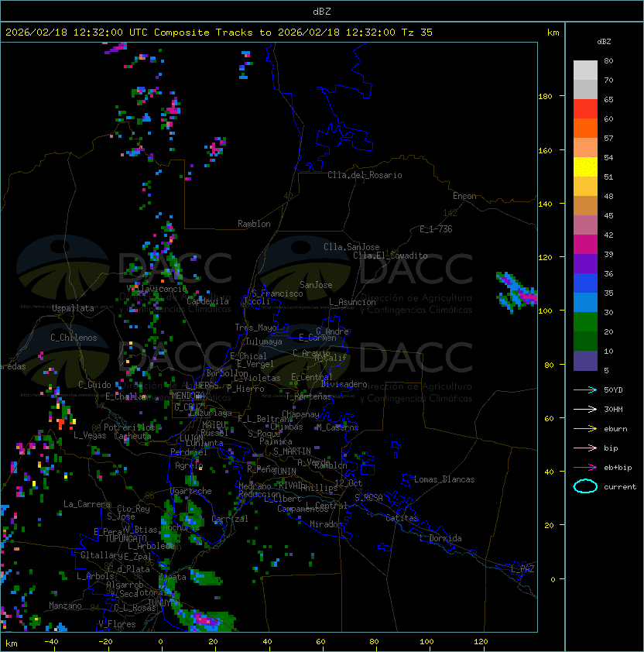644x652 pixels.
Task: Select the La_Carrera map label
Action: (x=87, y=504)
